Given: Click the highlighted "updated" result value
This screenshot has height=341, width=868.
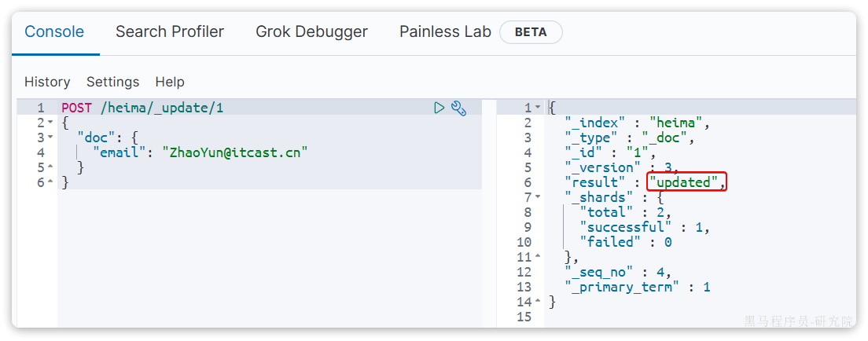Looking at the screenshot, I should tap(686, 182).
